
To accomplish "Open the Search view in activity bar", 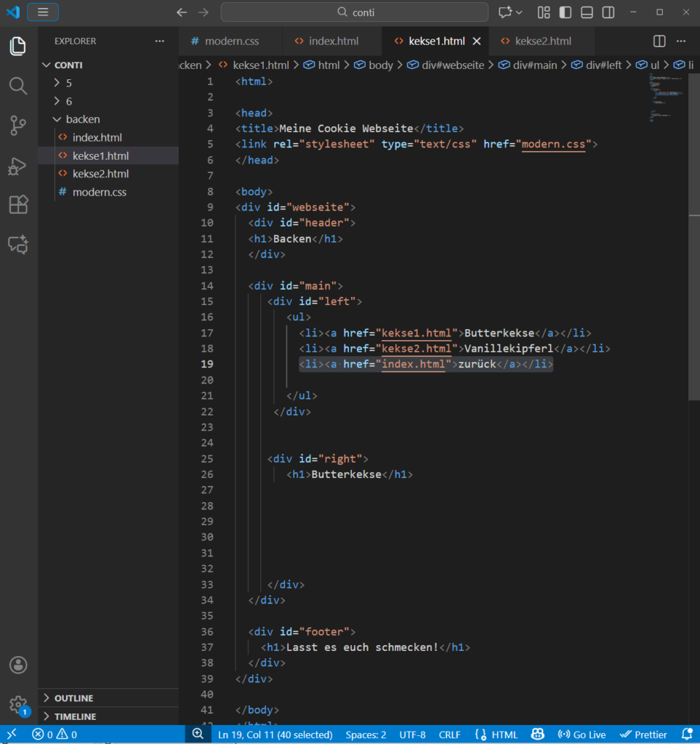I will [x=18, y=86].
